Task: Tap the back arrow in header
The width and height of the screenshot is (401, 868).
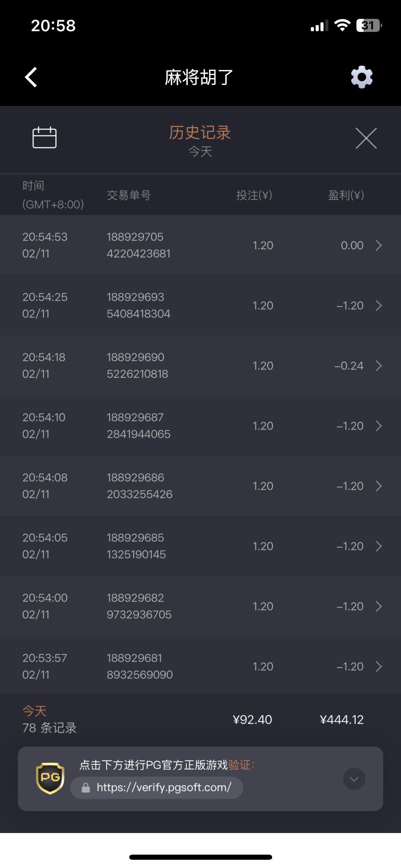Action: click(31, 77)
